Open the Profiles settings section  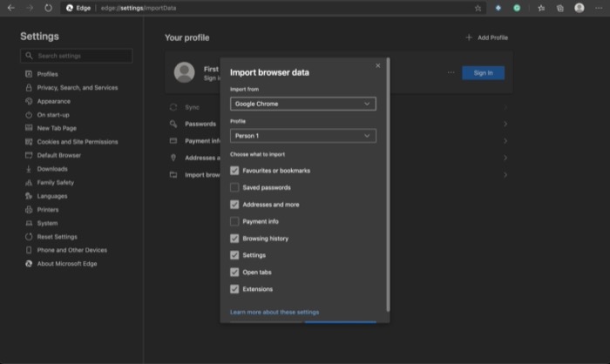point(47,74)
